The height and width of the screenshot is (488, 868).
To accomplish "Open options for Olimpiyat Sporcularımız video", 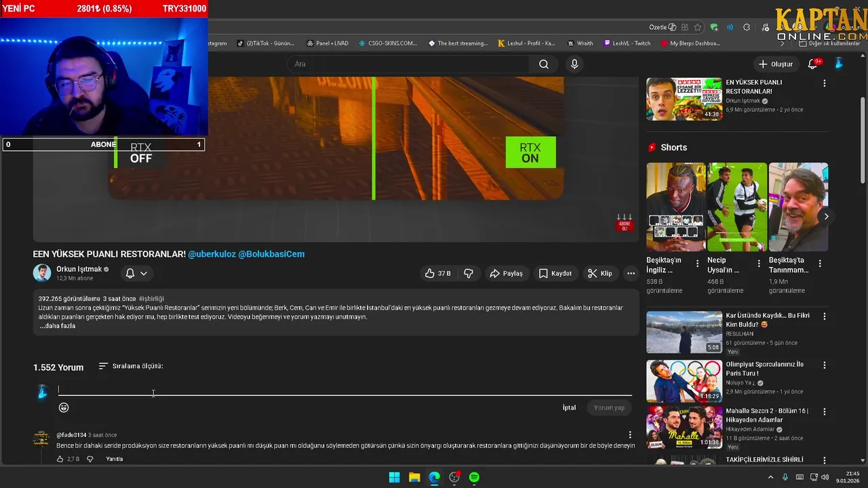I will coord(825,365).
